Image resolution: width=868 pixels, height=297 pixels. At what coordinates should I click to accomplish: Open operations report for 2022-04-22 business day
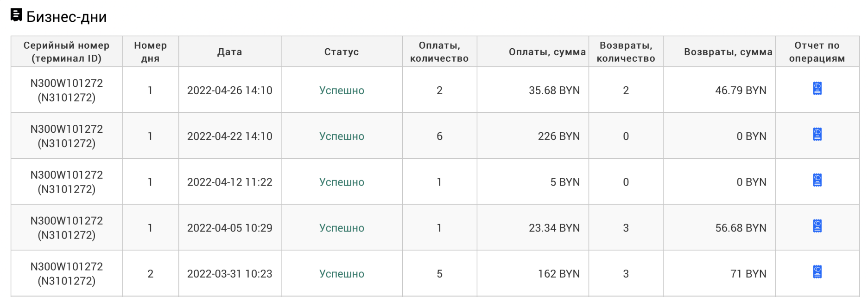[x=817, y=135]
